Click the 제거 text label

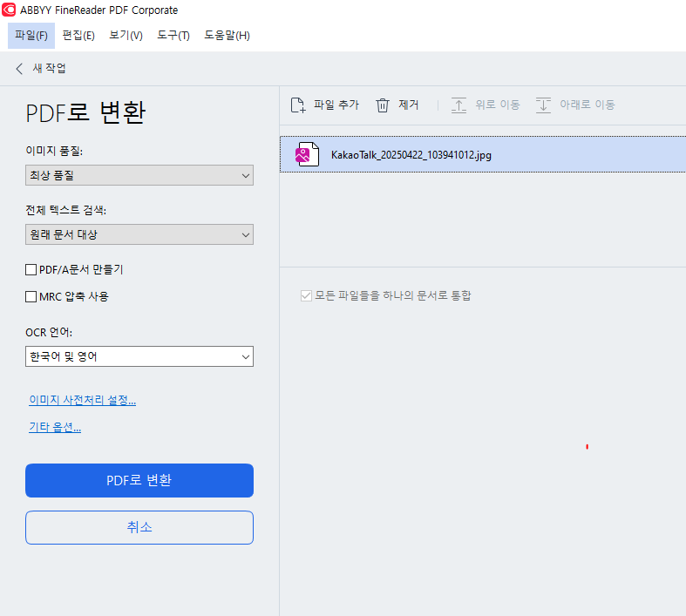tap(408, 105)
